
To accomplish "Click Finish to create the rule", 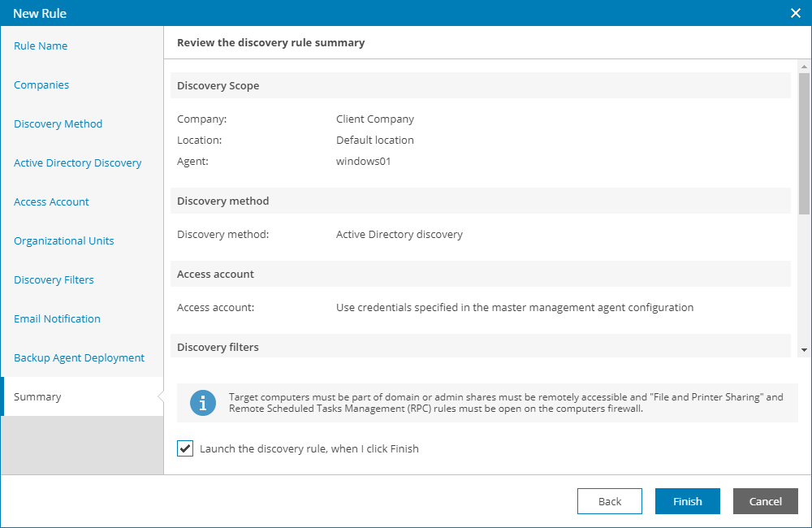I will tap(687, 501).
